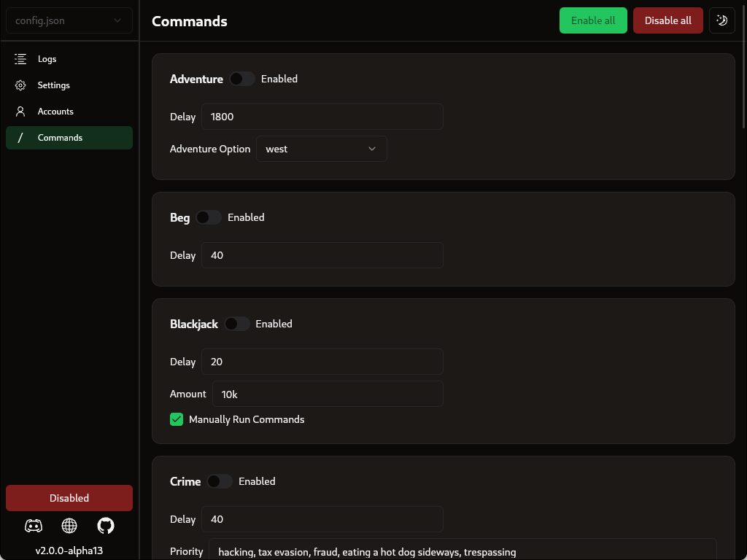Focus the Crime Delay field
Viewport: 747px width, 560px height.
[x=322, y=519]
